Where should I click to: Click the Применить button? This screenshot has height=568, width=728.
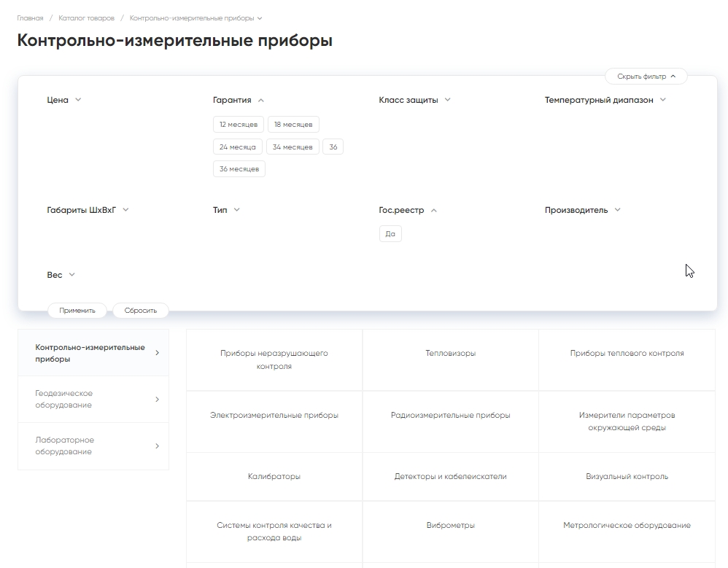coord(77,311)
